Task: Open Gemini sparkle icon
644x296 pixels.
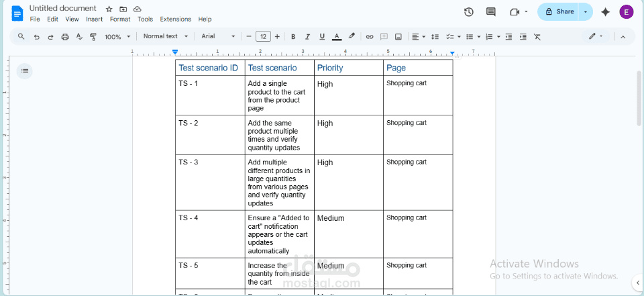Action: click(605, 12)
